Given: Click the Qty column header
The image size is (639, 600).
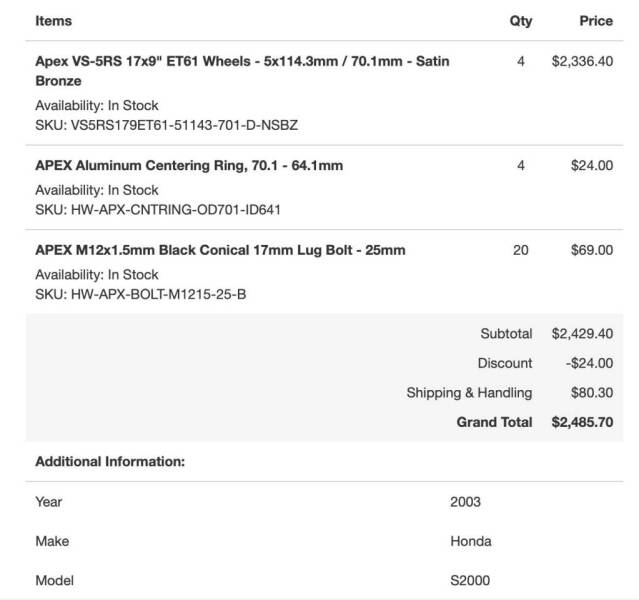Looking at the screenshot, I should pyautogui.click(x=521, y=21).
